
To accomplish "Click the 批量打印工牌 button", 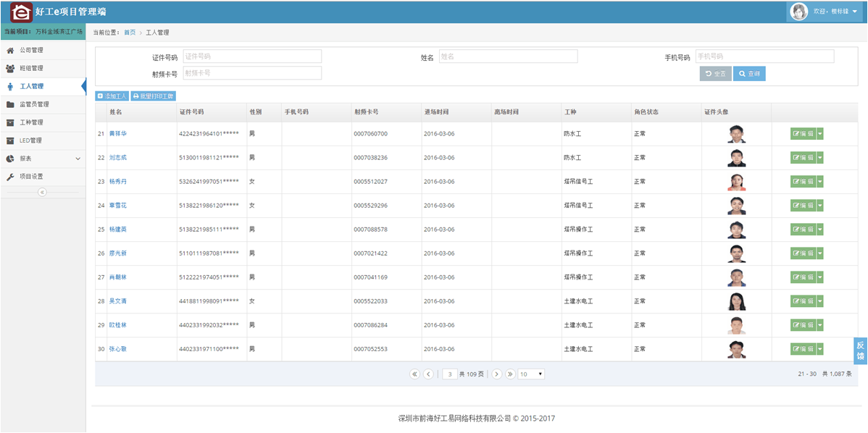I will pyautogui.click(x=153, y=96).
